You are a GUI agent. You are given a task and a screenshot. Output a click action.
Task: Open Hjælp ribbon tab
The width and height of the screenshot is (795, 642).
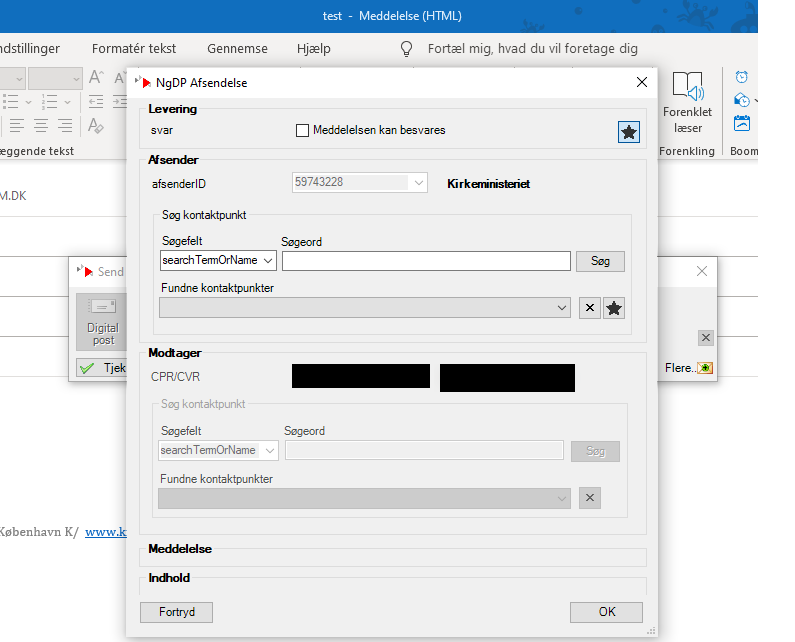[313, 49]
